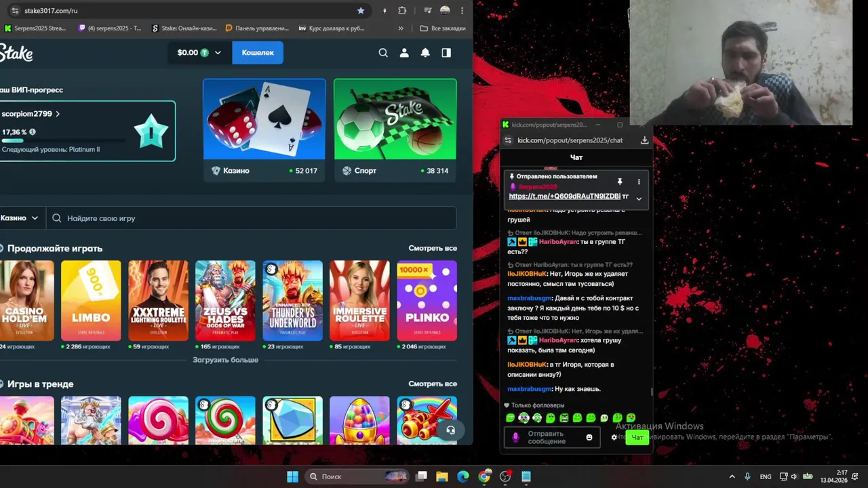Pick the first green Kick emote

[x=511, y=418]
